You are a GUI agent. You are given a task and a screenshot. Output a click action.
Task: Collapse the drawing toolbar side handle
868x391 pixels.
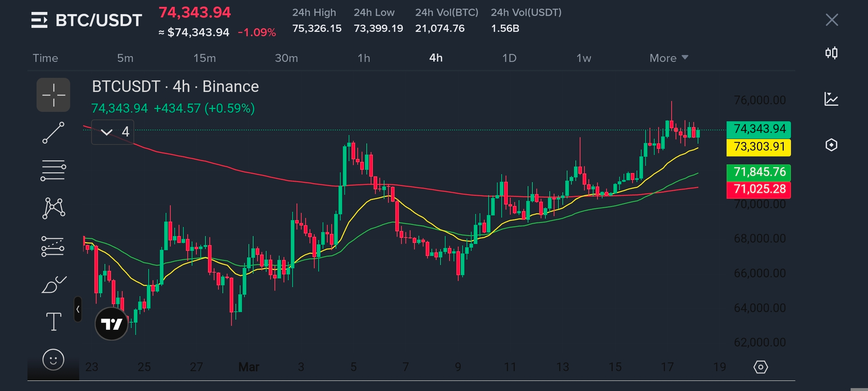point(78,309)
